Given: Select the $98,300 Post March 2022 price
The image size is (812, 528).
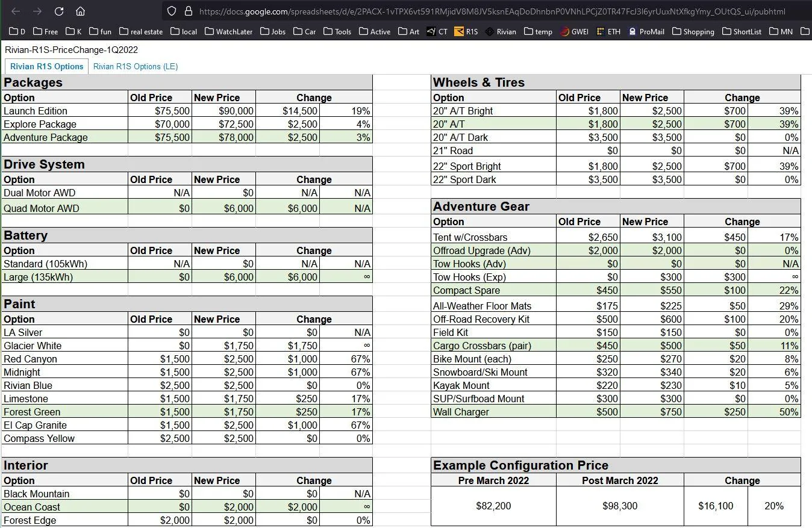Looking at the screenshot, I should [x=620, y=506].
